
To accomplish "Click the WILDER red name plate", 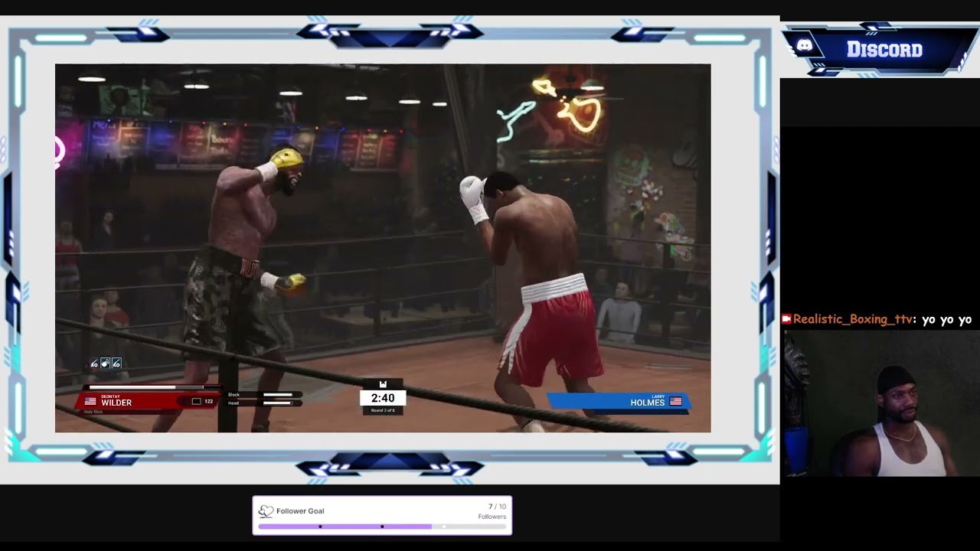I will click(x=148, y=402).
